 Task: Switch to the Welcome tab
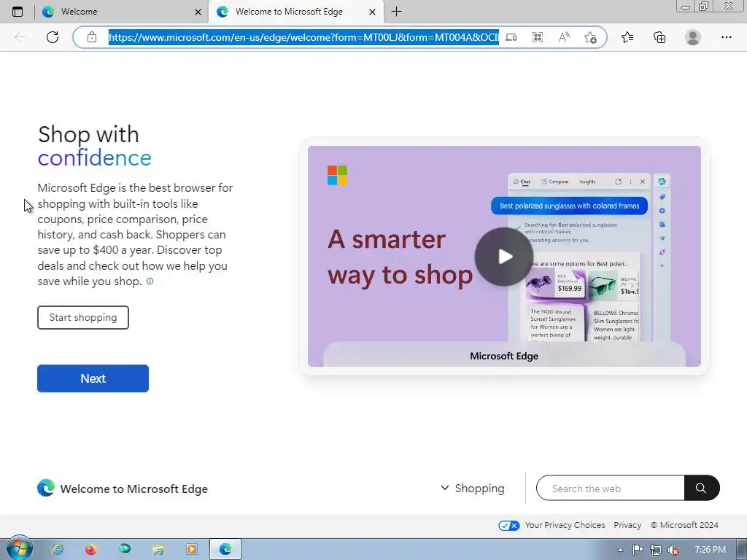[121, 12]
